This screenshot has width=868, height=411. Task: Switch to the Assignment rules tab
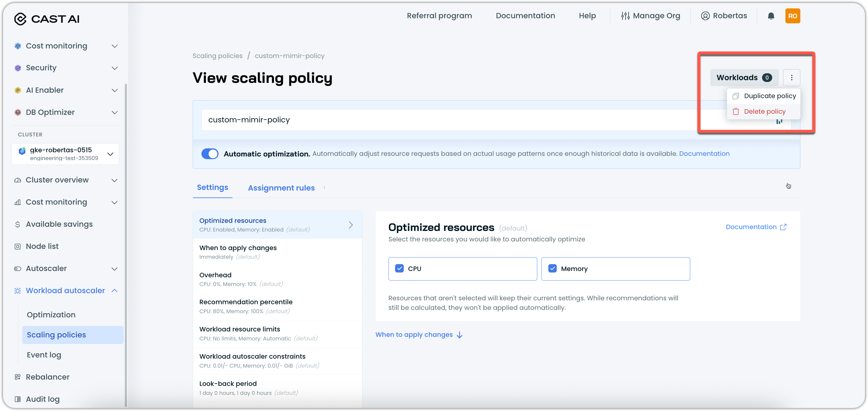pos(281,188)
